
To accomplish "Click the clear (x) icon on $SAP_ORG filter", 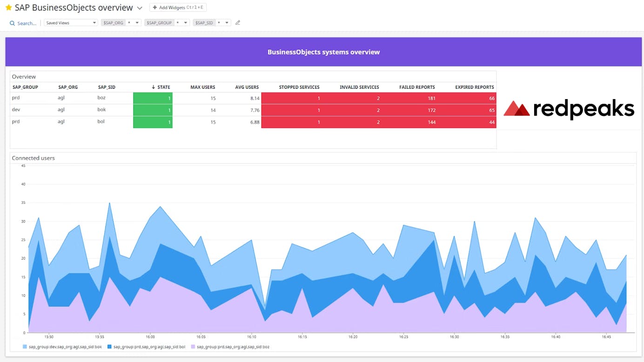I will 130,22.
